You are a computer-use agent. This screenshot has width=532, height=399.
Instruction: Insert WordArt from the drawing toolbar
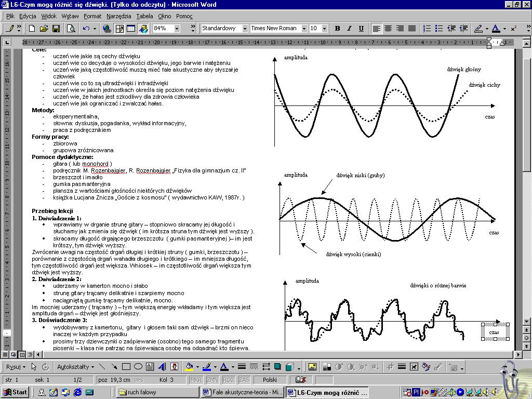162,367
